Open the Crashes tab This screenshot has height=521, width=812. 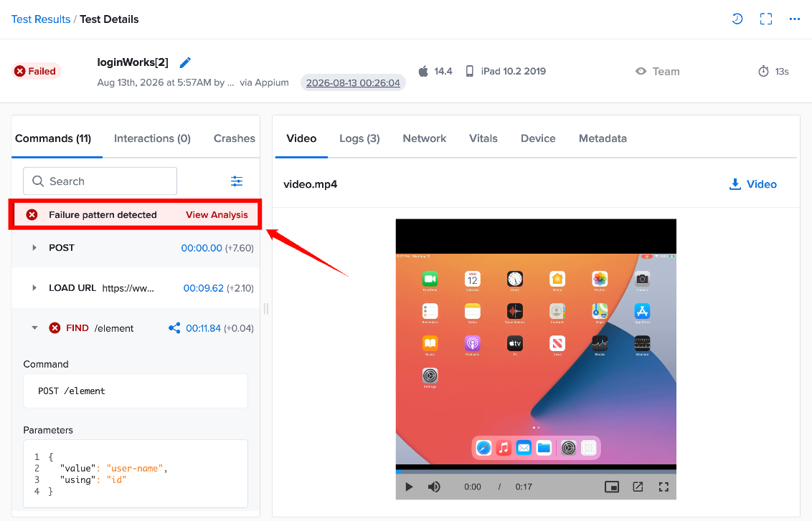tap(234, 138)
